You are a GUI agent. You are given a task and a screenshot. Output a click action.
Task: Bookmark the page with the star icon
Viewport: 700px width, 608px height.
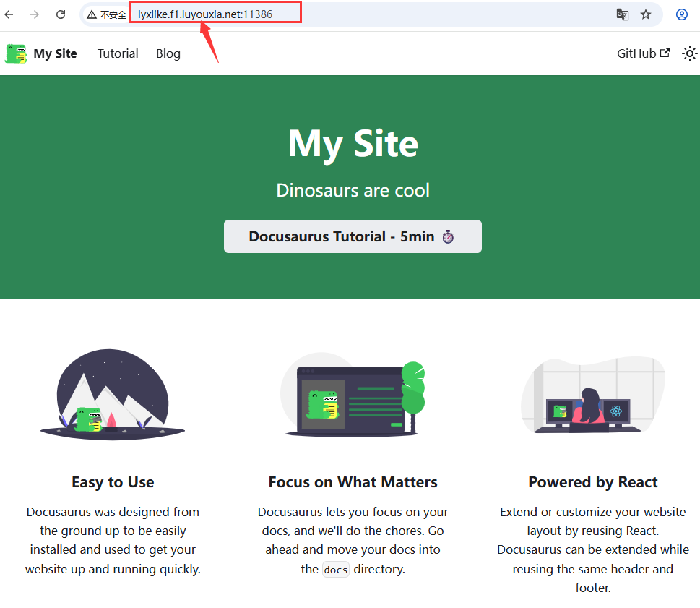click(x=646, y=14)
